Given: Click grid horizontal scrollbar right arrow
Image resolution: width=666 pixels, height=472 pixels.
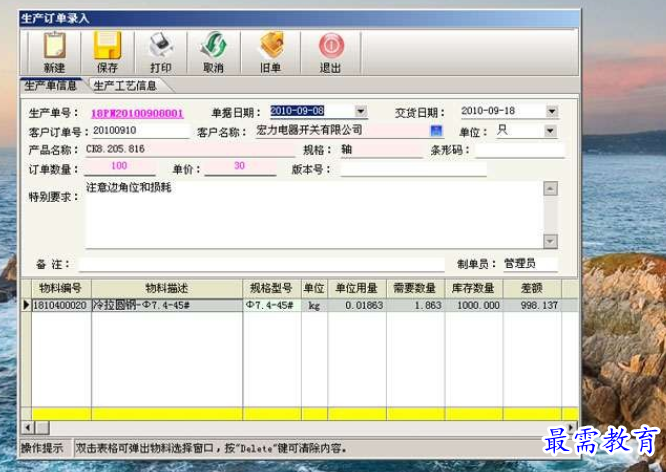Looking at the screenshot, I should coord(571,427).
